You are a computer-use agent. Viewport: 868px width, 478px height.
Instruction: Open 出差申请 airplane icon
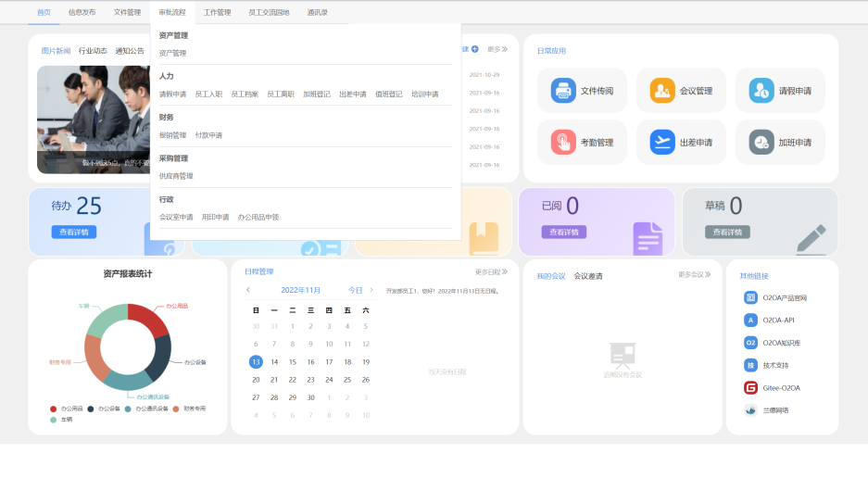[662, 143]
